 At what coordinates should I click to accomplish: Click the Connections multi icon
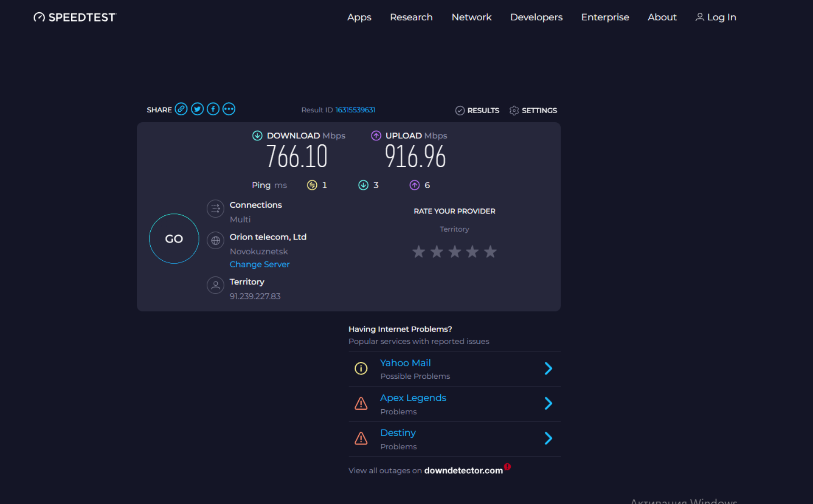click(x=216, y=208)
